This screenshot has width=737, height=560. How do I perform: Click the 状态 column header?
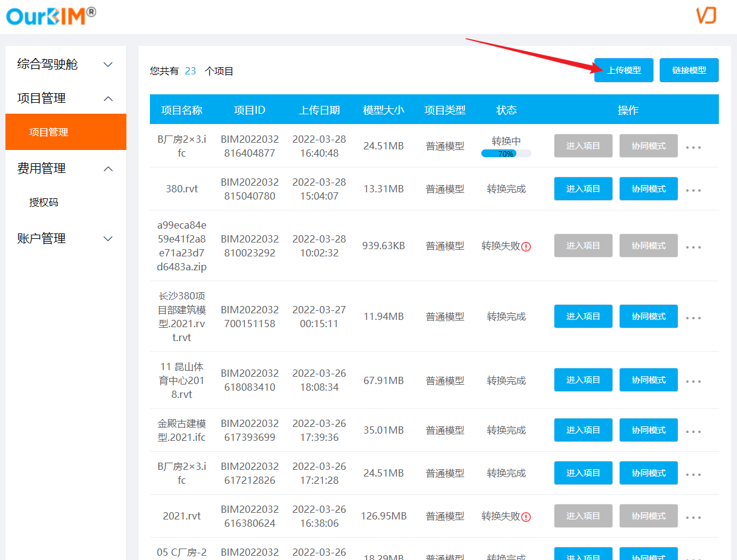click(x=507, y=110)
